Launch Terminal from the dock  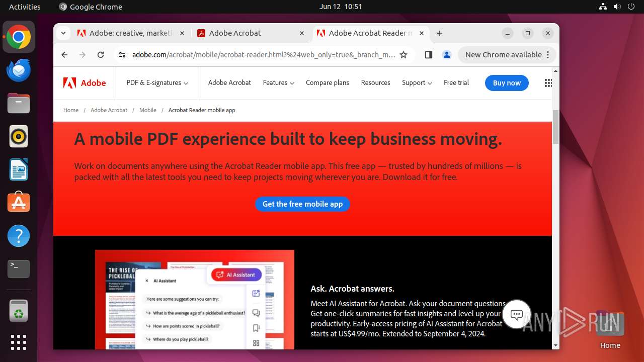click(x=19, y=269)
